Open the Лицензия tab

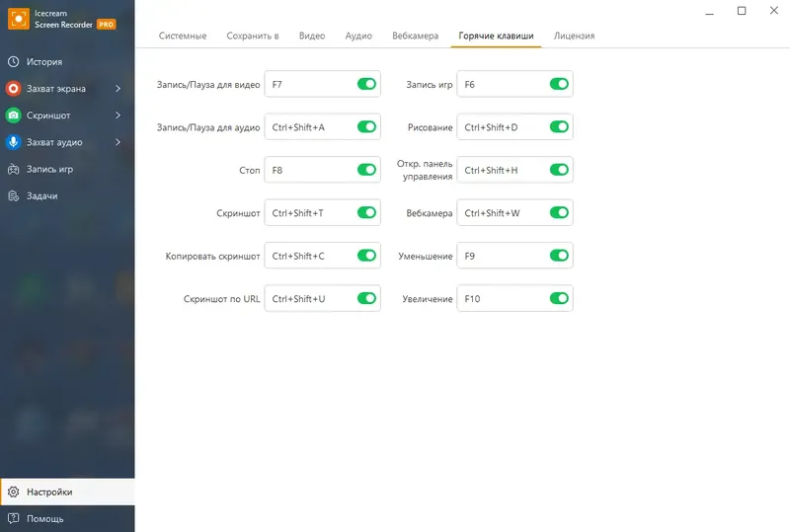click(574, 36)
